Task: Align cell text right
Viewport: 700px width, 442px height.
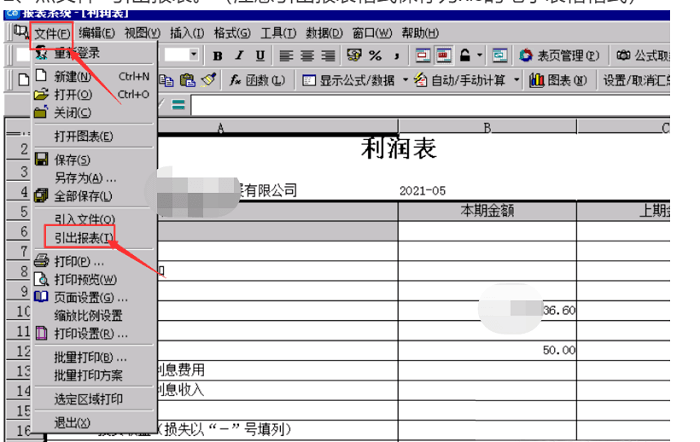Action: coord(328,56)
